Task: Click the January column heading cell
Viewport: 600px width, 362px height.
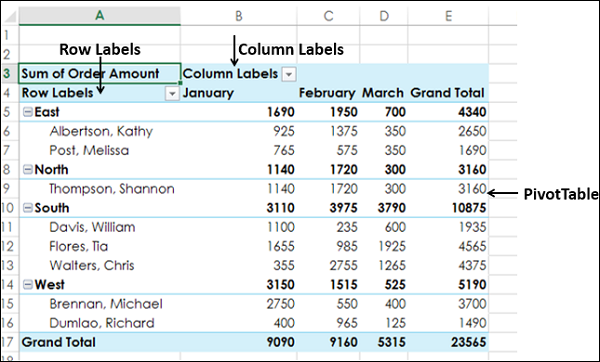Action: [239, 93]
